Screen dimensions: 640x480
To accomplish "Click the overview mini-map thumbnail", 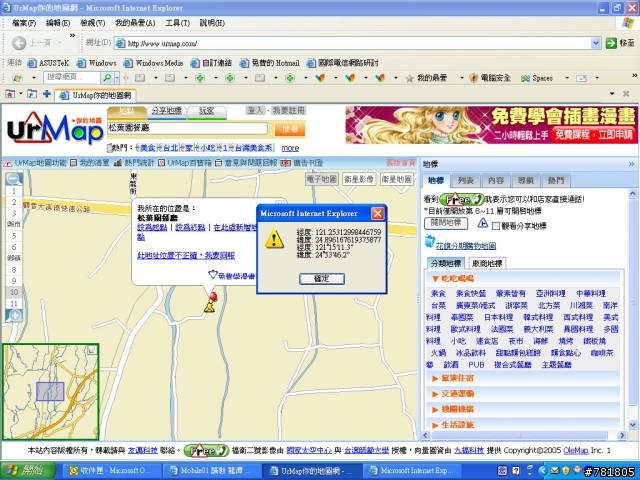I will click(x=51, y=391).
